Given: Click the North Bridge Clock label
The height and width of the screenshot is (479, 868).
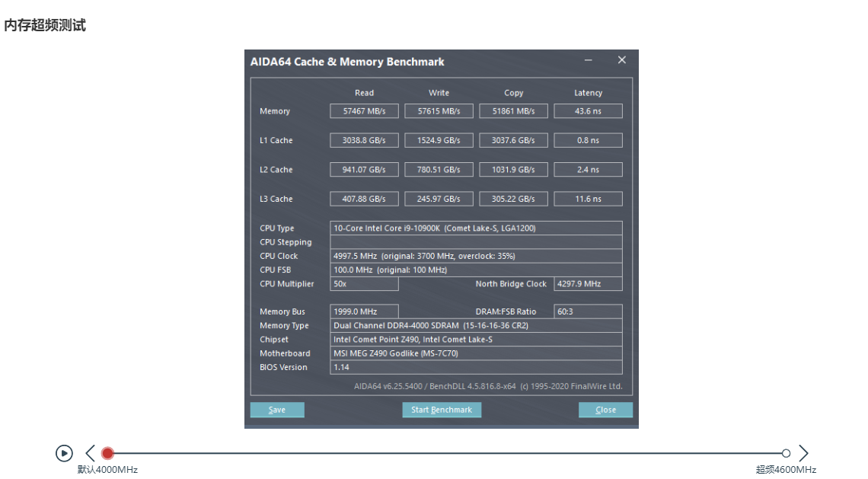Looking at the screenshot, I should coord(511,283).
